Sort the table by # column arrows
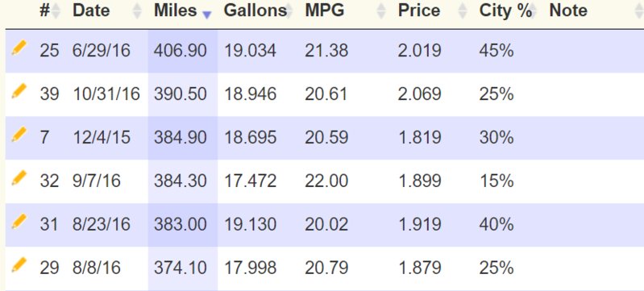The width and height of the screenshot is (644, 291). click(x=56, y=11)
